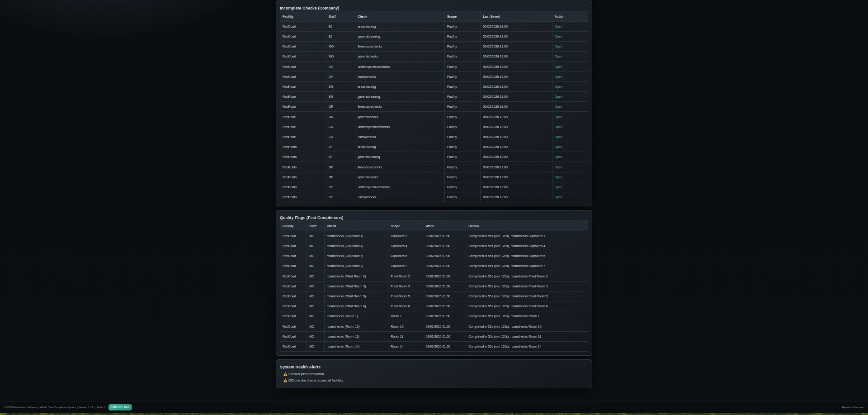Click Incomplete Checks Staff column header
Screen dimensions: 868x415
pyautogui.click(x=332, y=17)
